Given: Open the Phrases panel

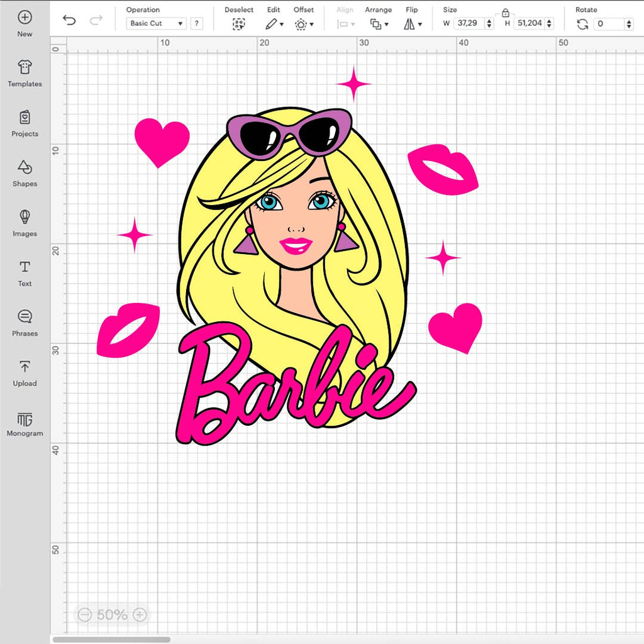Looking at the screenshot, I should pyautogui.click(x=25, y=321).
